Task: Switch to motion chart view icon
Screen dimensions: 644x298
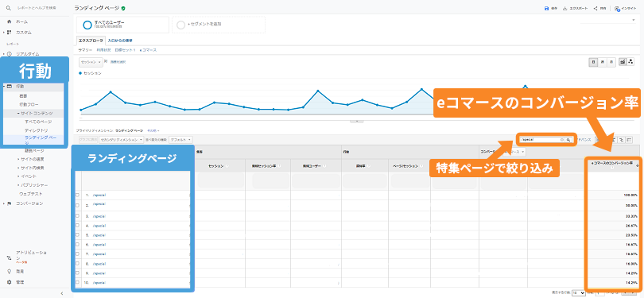Action: click(x=630, y=61)
